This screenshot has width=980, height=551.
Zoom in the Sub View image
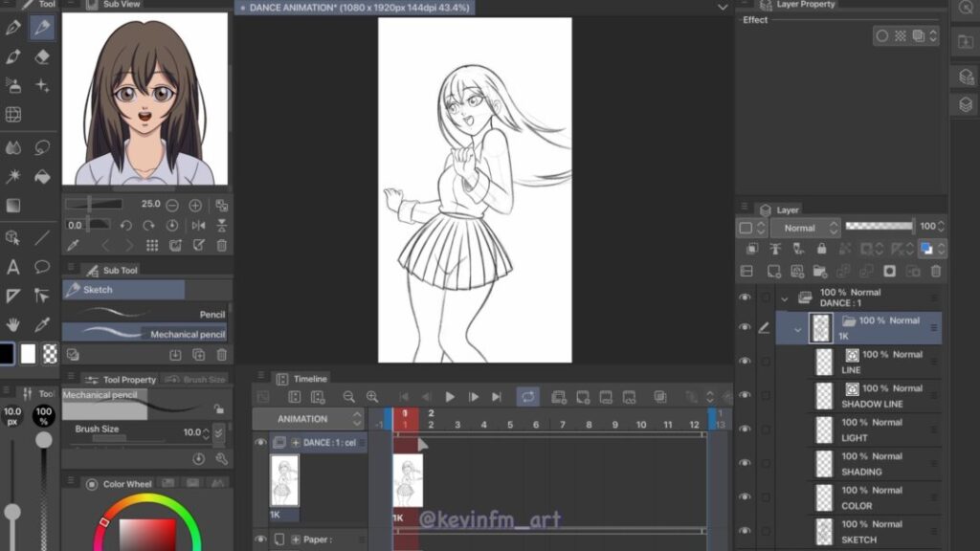click(195, 205)
